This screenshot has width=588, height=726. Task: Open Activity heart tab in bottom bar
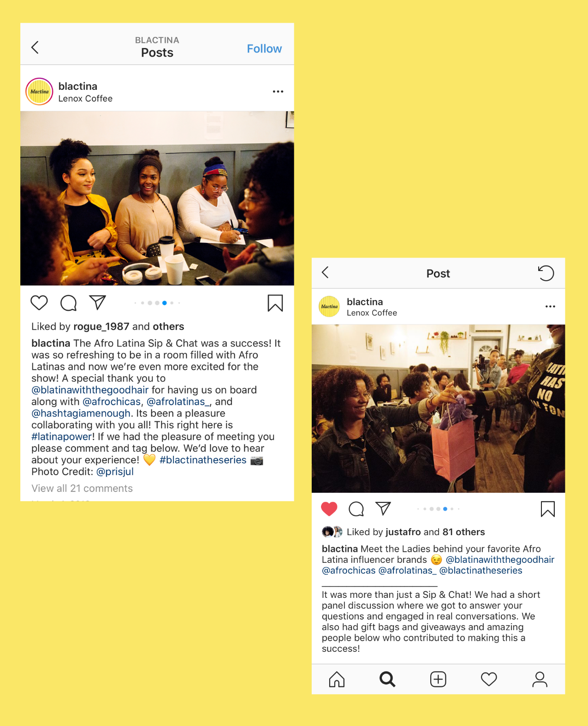coord(489,679)
